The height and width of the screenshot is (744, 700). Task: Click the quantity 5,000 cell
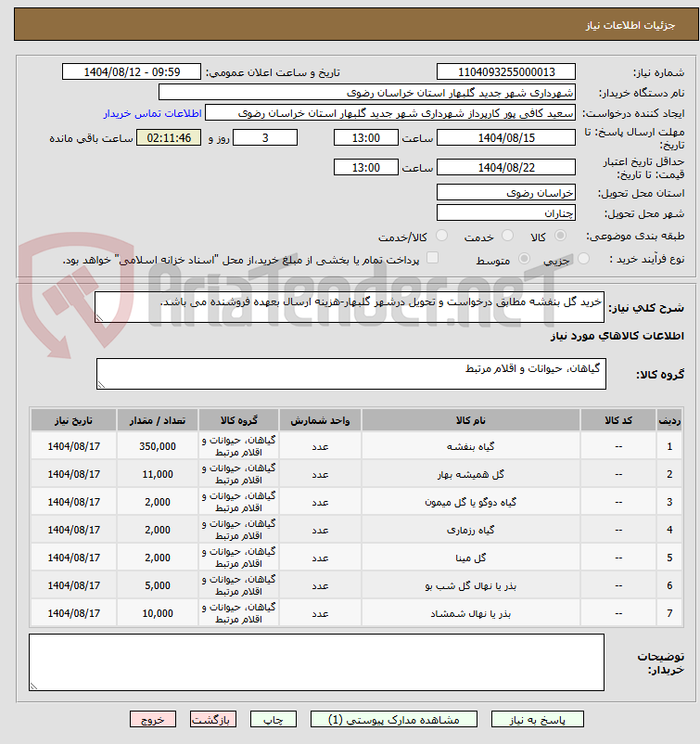(x=158, y=585)
